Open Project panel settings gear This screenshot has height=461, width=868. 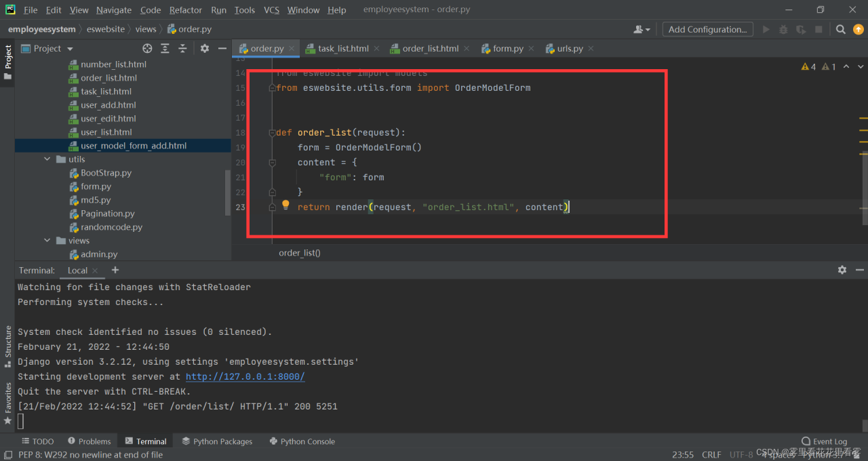(x=205, y=48)
